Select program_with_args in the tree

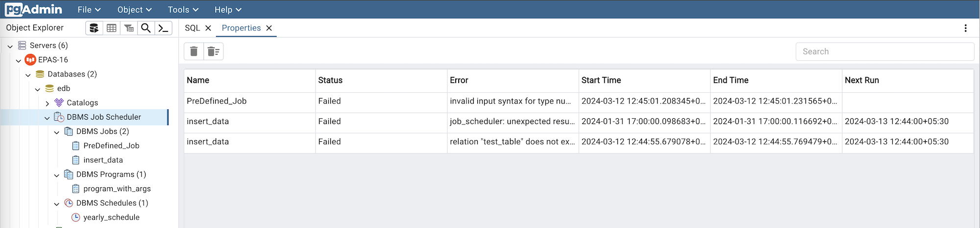117,189
